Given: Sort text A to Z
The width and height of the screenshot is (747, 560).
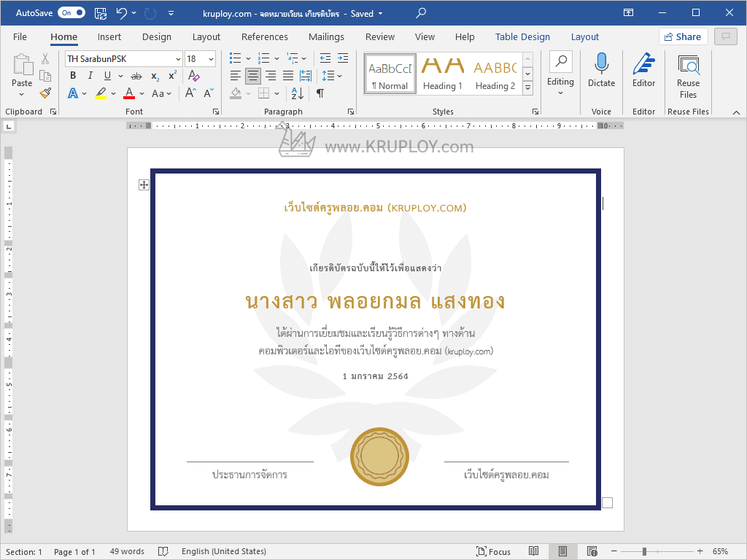Looking at the screenshot, I should point(298,93).
